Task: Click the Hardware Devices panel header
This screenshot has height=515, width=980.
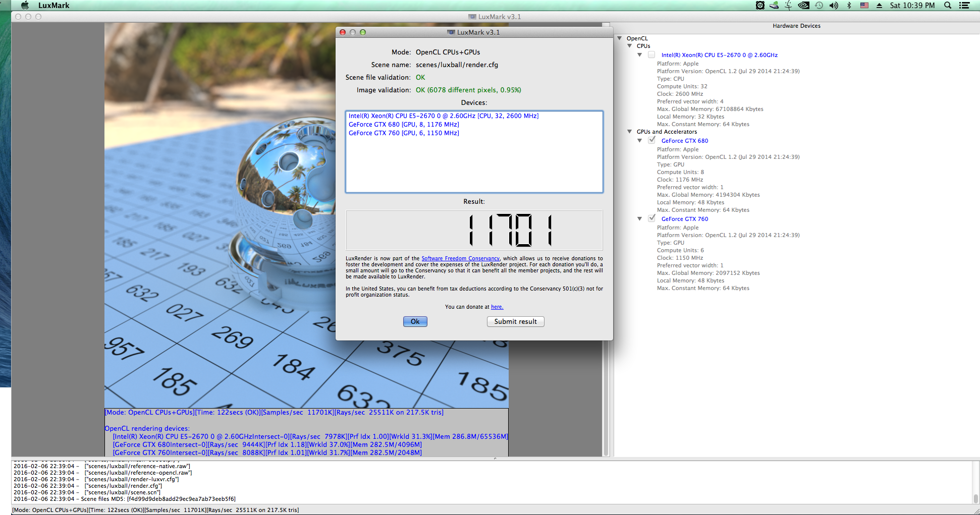Action: pyautogui.click(x=796, y=26)
